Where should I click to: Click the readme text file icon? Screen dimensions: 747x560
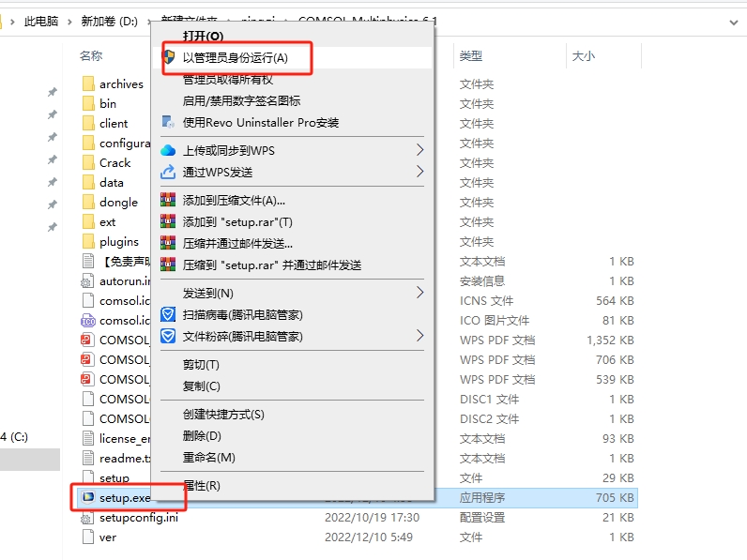[88, 458]
